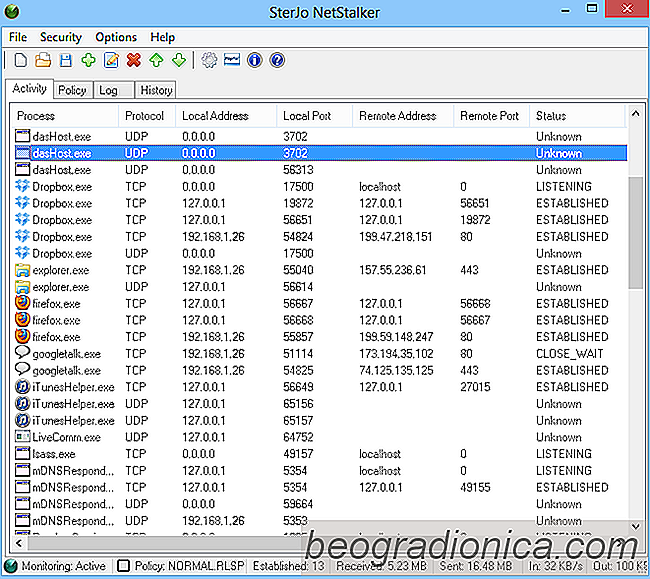
Task: Open settings via the gear toolbar icon
Action: point(209,61)
